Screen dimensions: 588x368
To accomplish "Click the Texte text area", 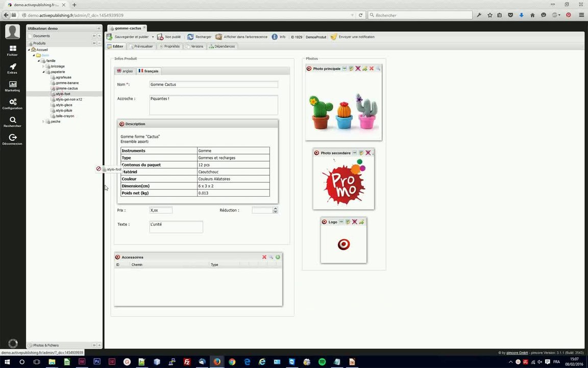I will coord(176,227).
